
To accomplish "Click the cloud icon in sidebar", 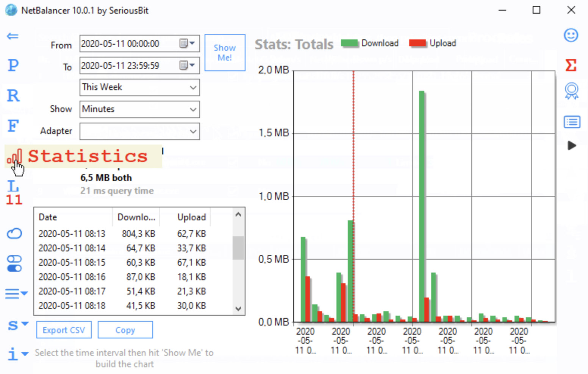I will [x=14, y=234].
